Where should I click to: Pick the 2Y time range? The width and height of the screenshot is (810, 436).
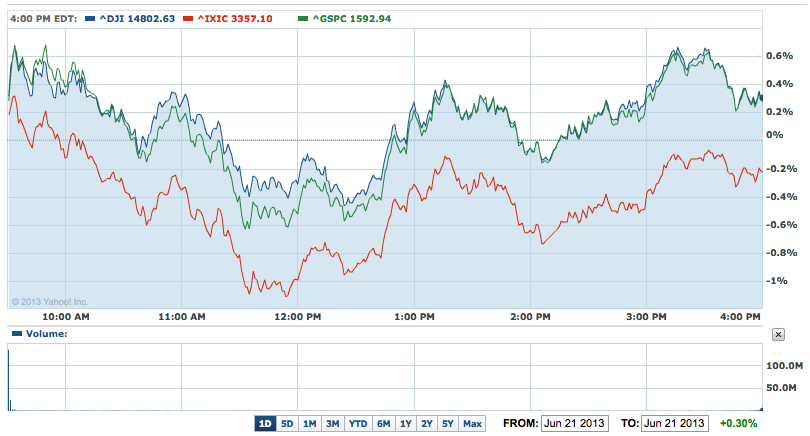(x=427, y=423)
